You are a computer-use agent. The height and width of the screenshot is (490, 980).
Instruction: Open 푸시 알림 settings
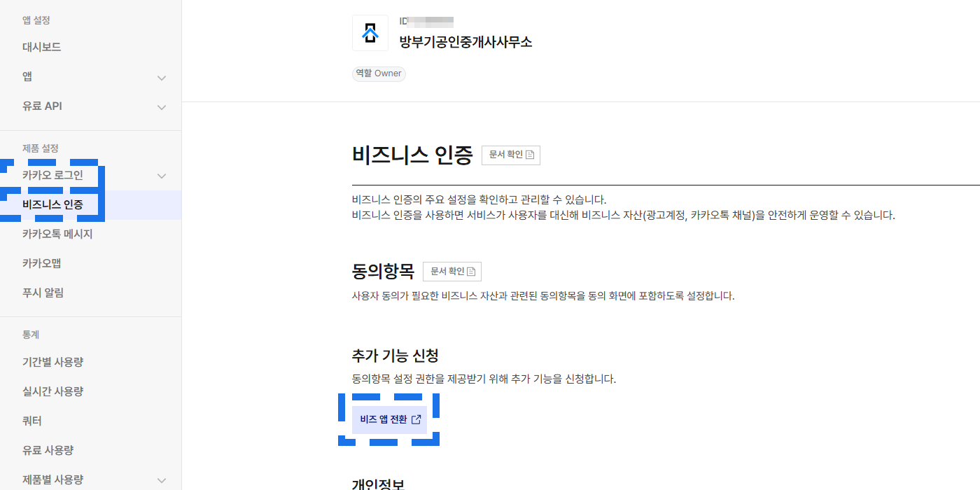[43, 293]
